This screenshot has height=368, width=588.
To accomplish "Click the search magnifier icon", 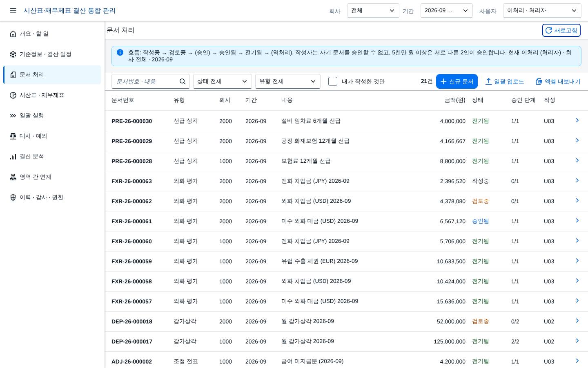I will (x=183, y=81).
